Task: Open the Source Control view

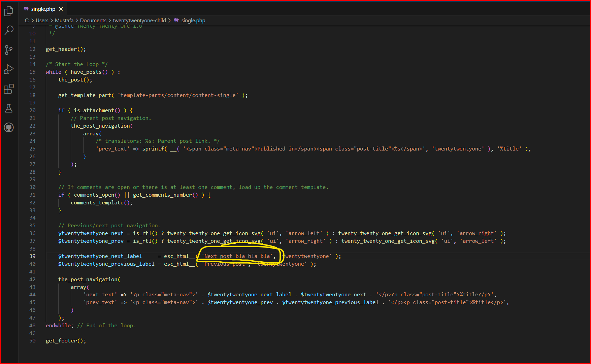Action: click(9, 50)
